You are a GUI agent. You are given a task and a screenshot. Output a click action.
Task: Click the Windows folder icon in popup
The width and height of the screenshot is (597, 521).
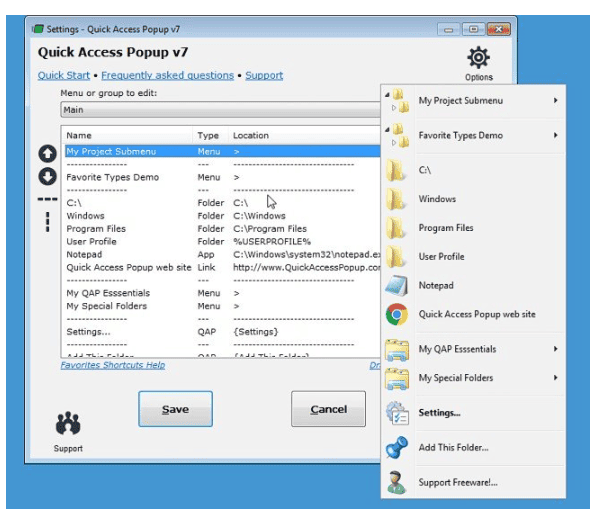coord(396,199)
